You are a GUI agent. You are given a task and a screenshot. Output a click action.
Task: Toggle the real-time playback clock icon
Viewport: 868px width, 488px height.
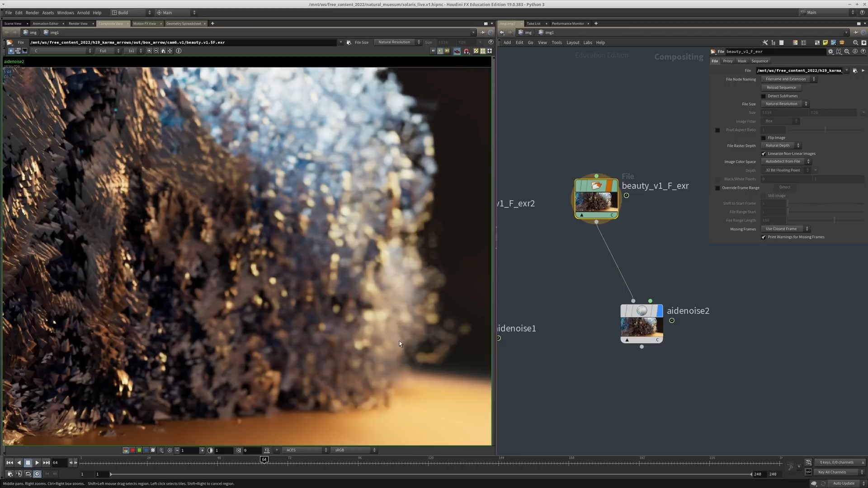[x=37, y=474]
